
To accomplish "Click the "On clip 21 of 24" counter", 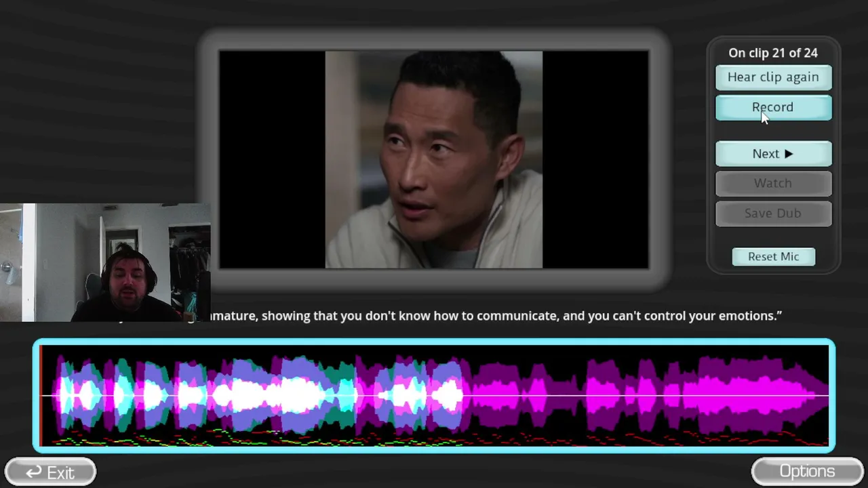I will 773,53.
